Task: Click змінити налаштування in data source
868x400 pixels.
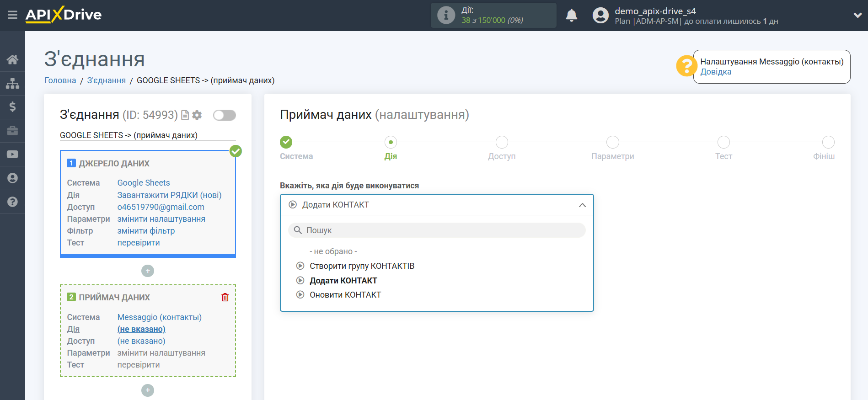Action: click(x=161, y=219)
